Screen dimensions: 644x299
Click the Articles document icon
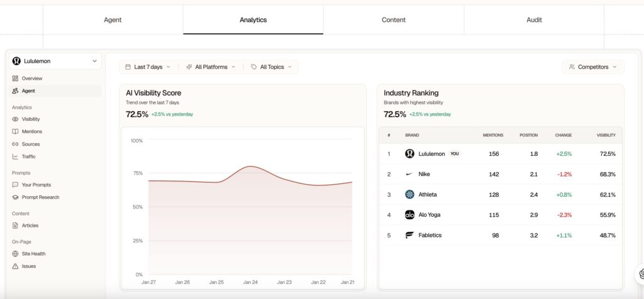tap(15, 226)
